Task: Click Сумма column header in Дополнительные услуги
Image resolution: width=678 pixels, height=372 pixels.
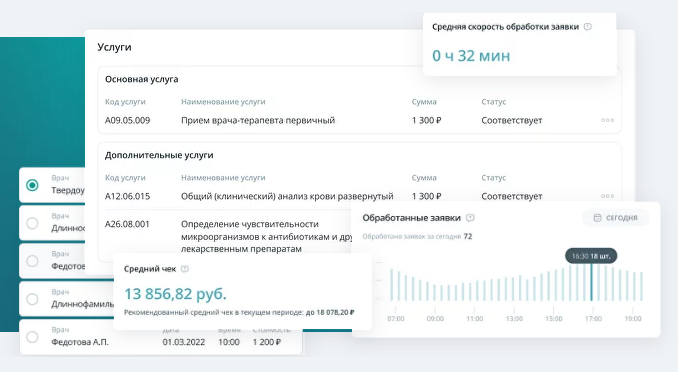Action: pyautogui.click(x=424, y=177)
